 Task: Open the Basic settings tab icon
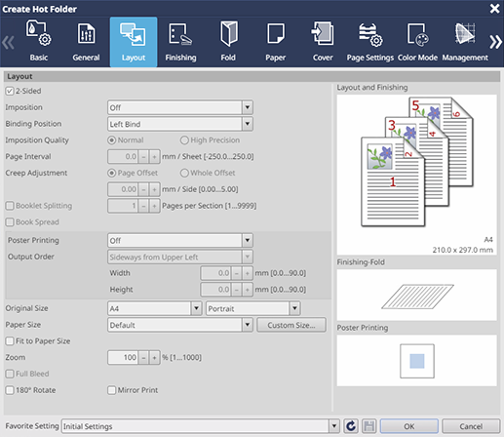39,33
